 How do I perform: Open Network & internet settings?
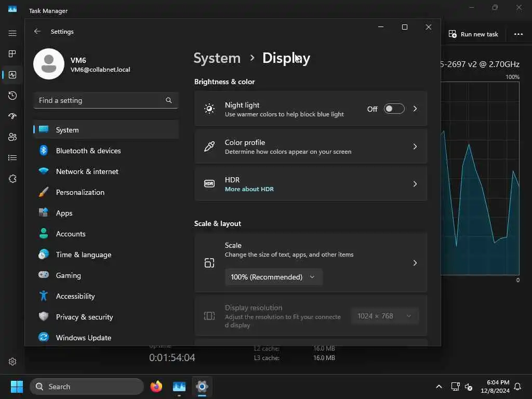pos(106,171)
